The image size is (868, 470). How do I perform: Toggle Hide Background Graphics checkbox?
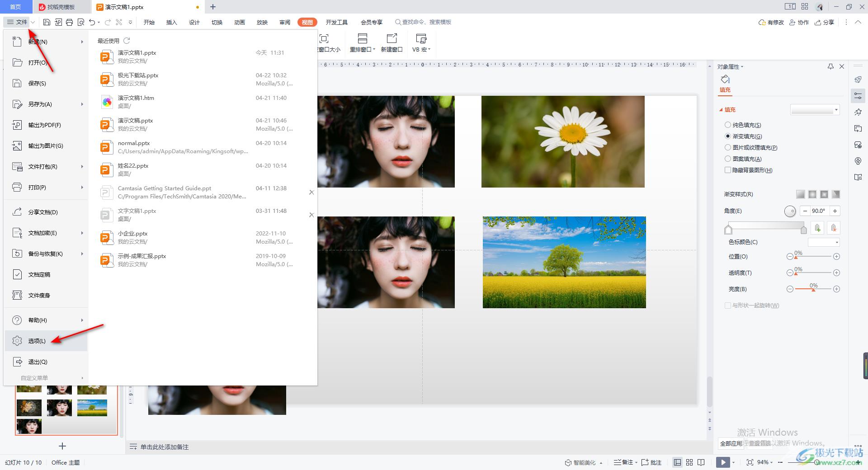728,170
